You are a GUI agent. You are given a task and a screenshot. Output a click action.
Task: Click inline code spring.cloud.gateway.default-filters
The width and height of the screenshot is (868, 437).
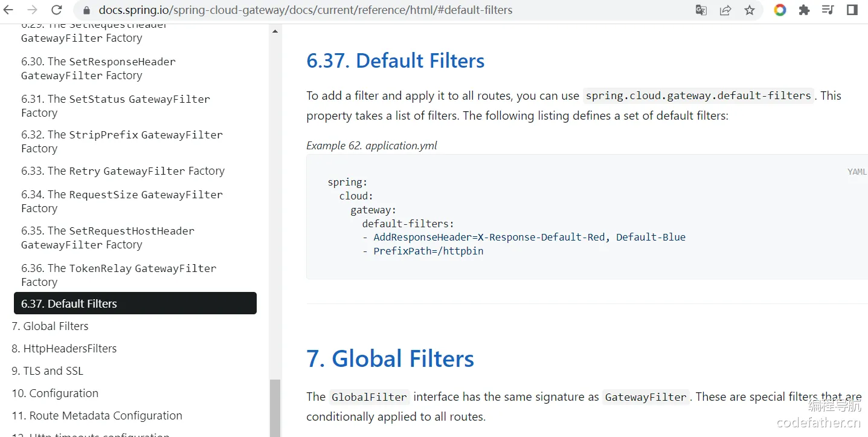pyautogui.click(x=698, y=95)
